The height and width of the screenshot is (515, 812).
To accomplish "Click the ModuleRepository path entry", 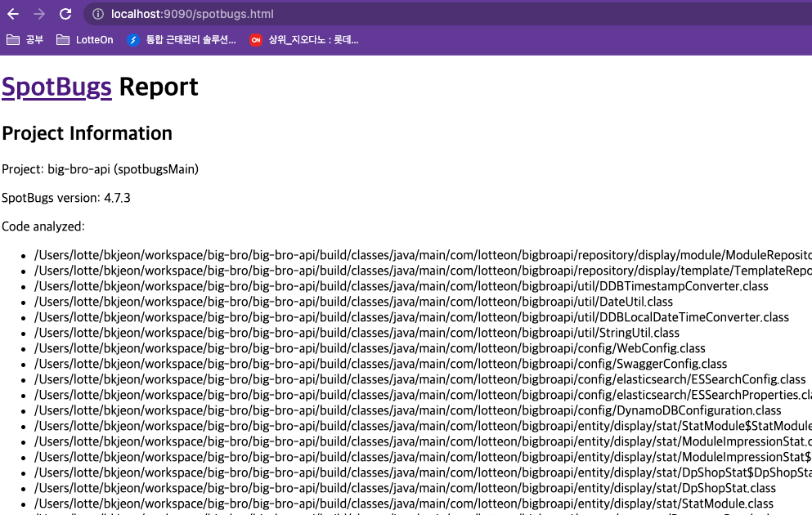I will coord(423,255).
